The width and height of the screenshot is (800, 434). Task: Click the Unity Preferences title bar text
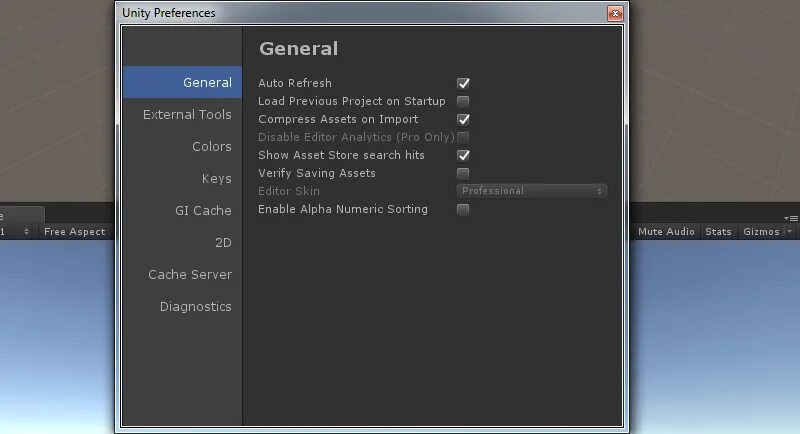(x=168, y=13)
